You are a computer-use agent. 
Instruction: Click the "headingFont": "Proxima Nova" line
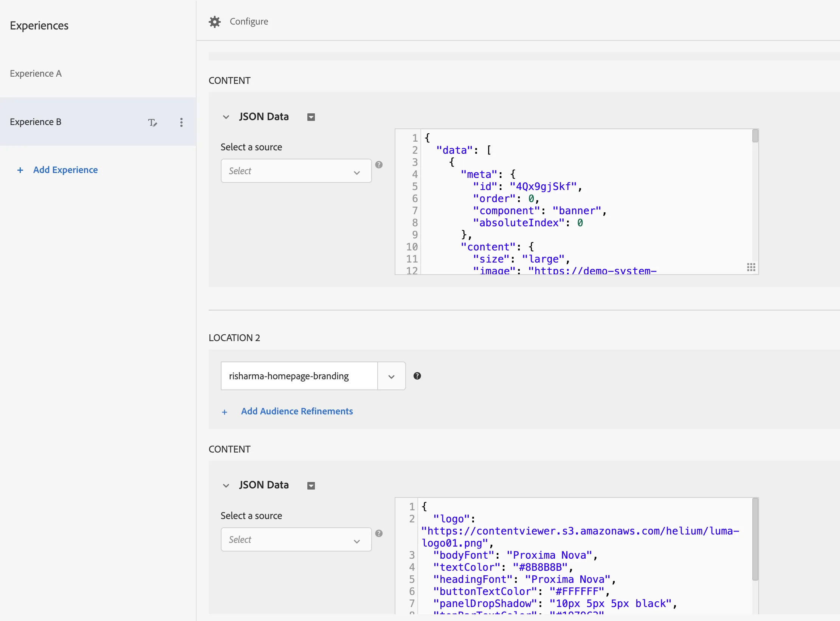tap(525, 579)
